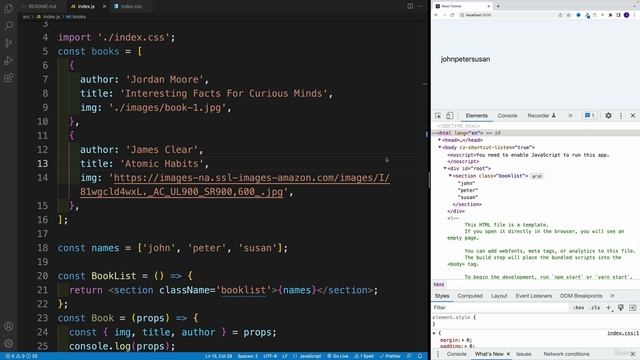Screen dimensions: 640x360
Task: Open problems errors and warnings status item
Action: (x=21, y=356)
